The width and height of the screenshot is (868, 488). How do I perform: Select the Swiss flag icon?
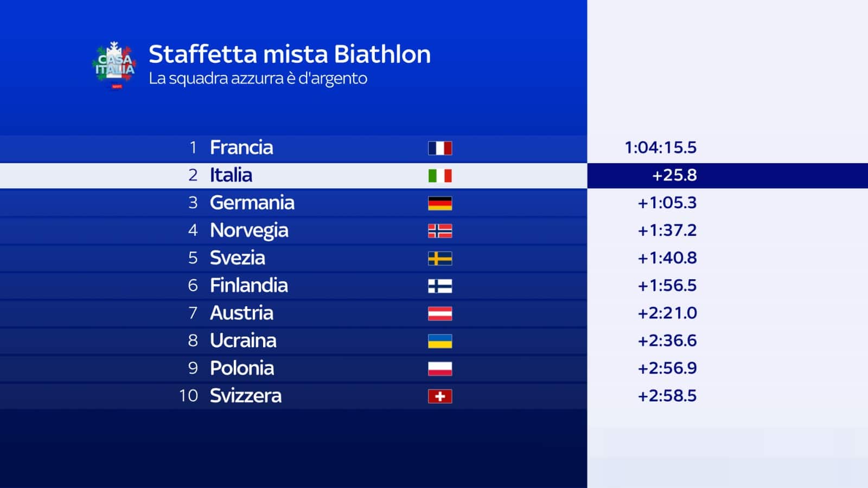pos(439,396)
